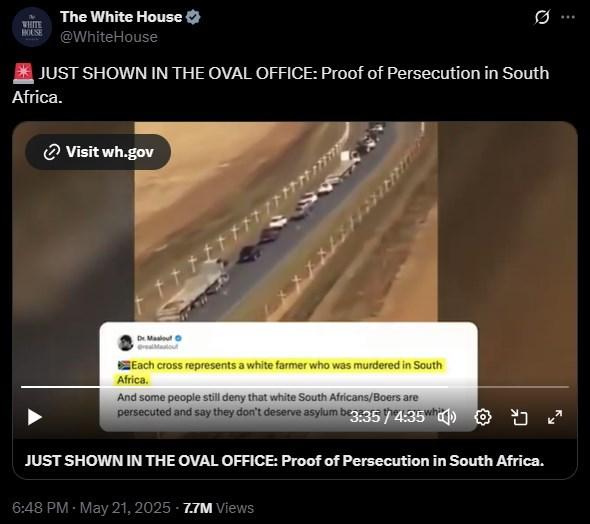Visit wh.gov link button
590x524 pixels.
tap(98, 152)
